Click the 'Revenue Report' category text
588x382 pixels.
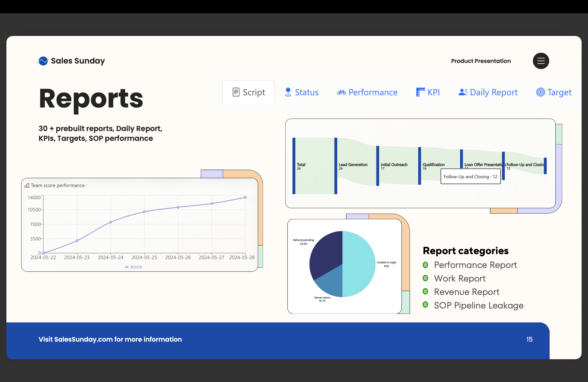[466, 292]
